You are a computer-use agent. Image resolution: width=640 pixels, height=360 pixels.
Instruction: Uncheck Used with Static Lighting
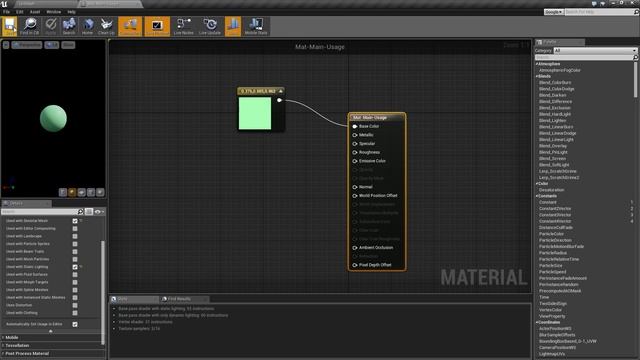coord(75,267)
